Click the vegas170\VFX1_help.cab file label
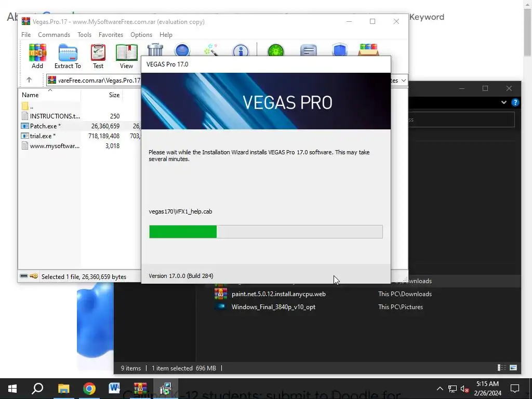This screenshot has height=399, width=532. [x=180, y=211]
